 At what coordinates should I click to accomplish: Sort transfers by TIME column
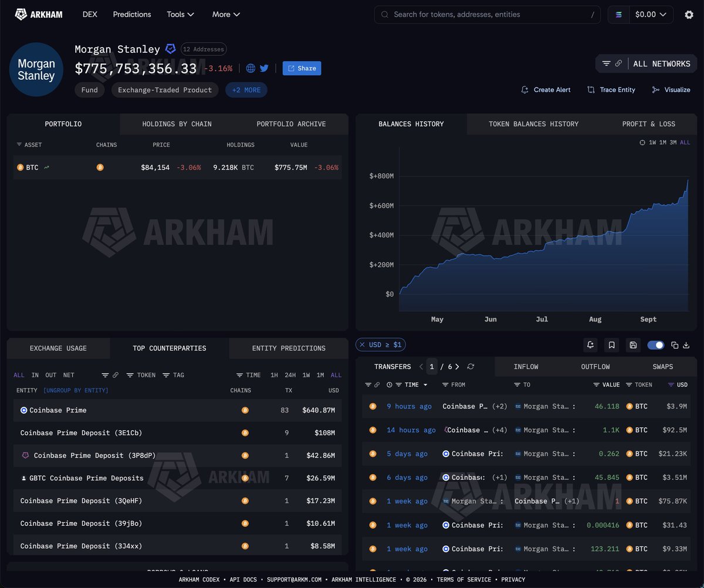[412, 385]
